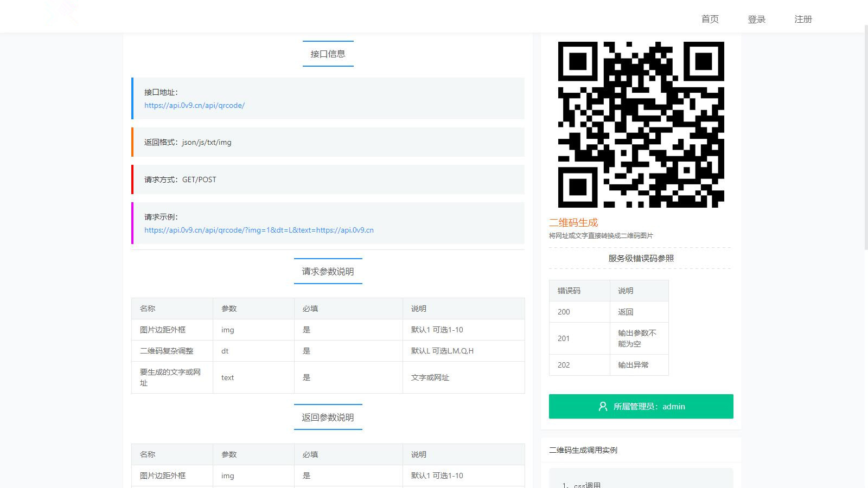Click the 必填 header in request table
The image size is (868, 488).
point(348,309)
